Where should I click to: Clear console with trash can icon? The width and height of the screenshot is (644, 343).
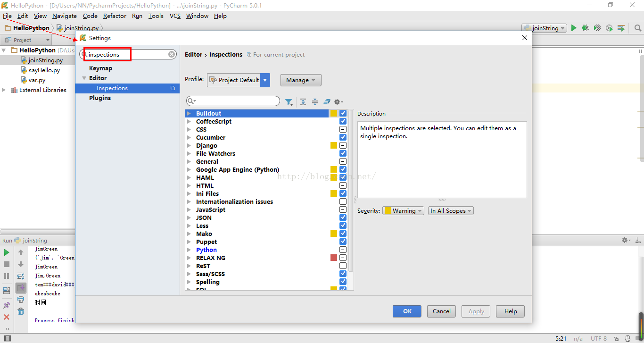point(21,311)
